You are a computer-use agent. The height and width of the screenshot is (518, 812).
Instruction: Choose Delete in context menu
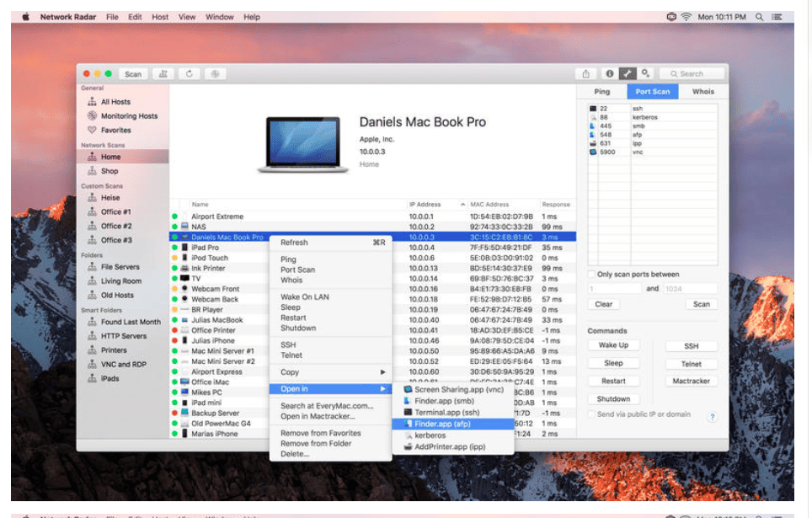[x=330, y=454]
